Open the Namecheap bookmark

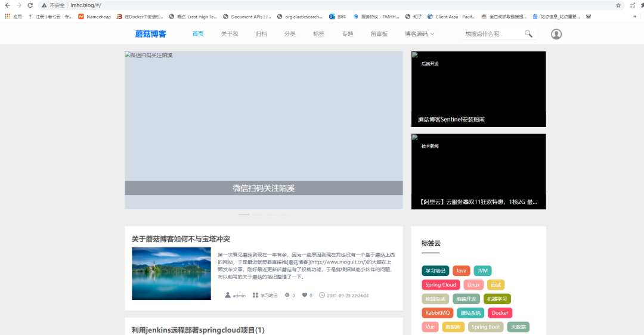tap(94, 17)
